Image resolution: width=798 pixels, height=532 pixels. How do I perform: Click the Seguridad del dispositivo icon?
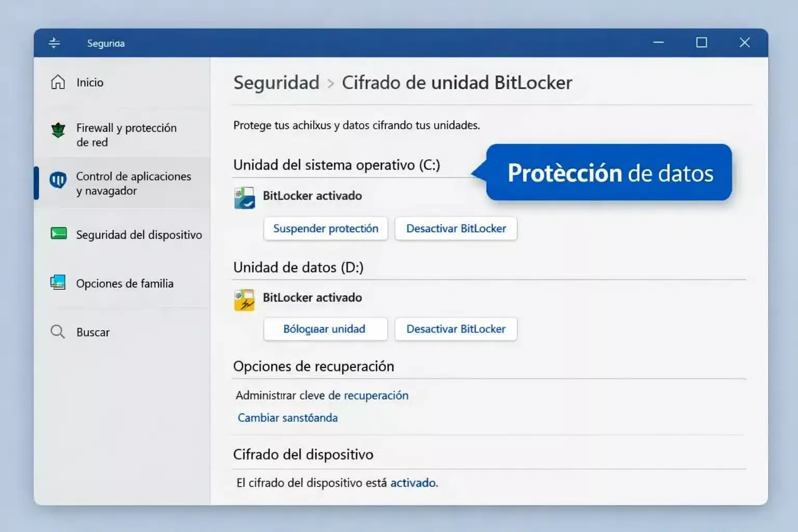click(x=57, y=234)
